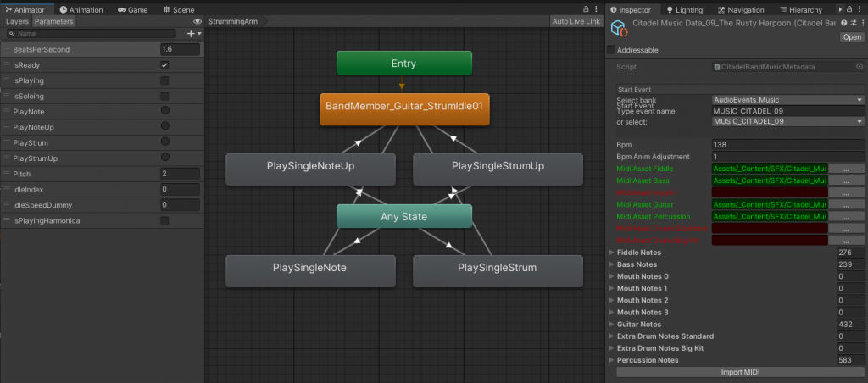The width and height of the screenshot is (868, 383).
Task: Click the Animator panel lock icon
Action: (586, 9)
